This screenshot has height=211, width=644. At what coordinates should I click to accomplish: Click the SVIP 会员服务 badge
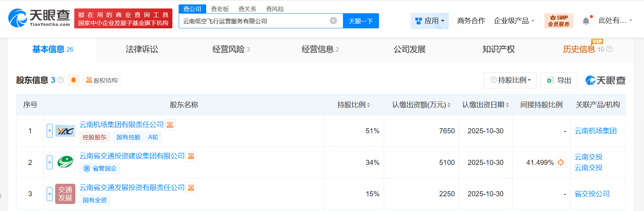click(x=558, y=21)
